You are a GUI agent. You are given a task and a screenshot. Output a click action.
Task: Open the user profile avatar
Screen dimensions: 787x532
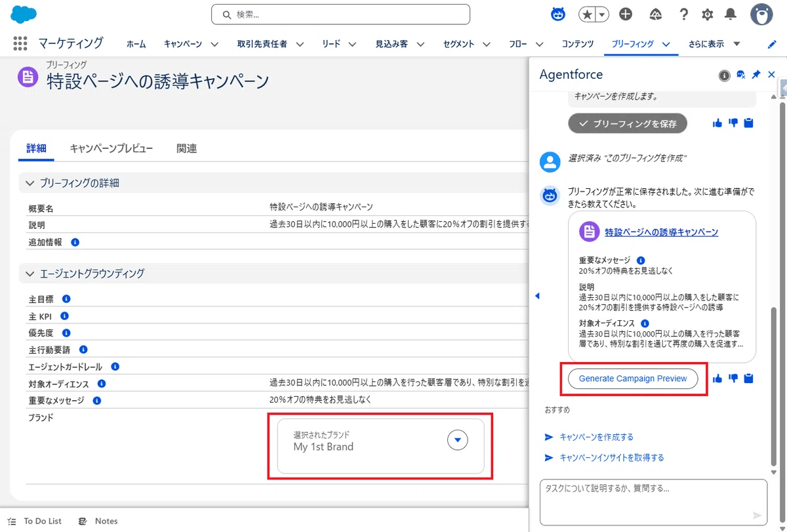[761, 14]
